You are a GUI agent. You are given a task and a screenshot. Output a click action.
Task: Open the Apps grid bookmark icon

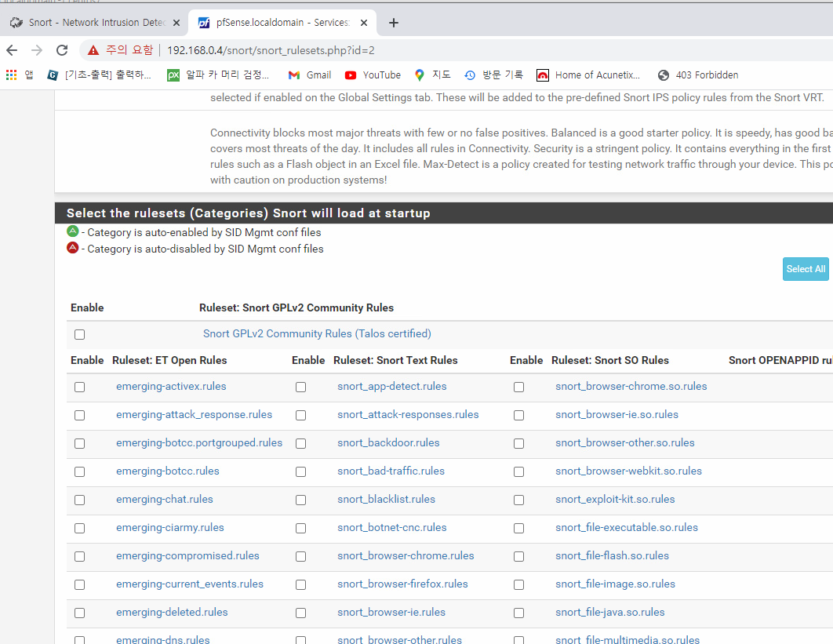(x=11, y=75)
